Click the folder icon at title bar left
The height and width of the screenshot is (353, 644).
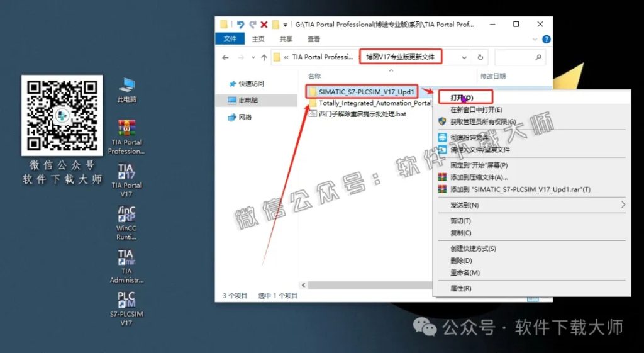tap(224, 25)
